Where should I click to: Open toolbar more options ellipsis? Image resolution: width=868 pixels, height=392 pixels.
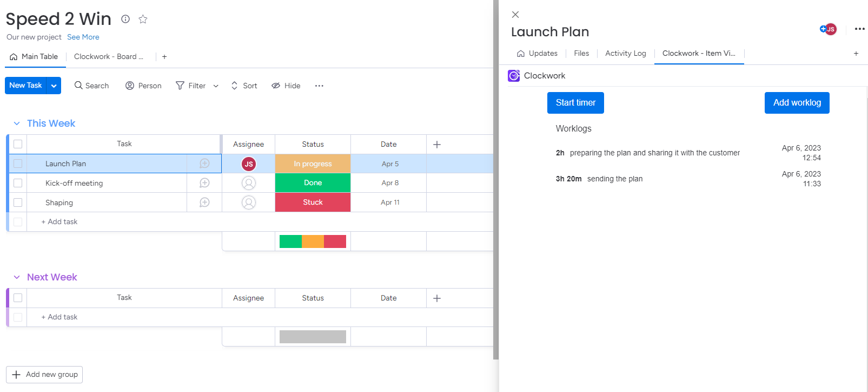tap(319, 86)
